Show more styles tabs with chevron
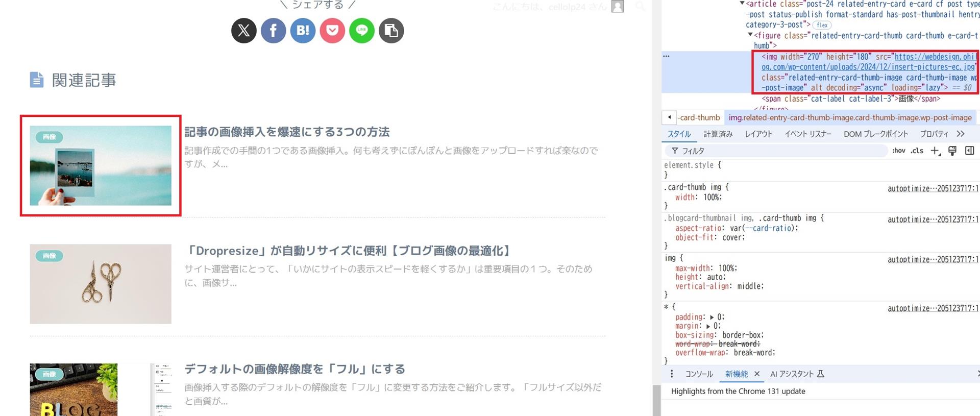Screen dimensions: 980x416 961,134
